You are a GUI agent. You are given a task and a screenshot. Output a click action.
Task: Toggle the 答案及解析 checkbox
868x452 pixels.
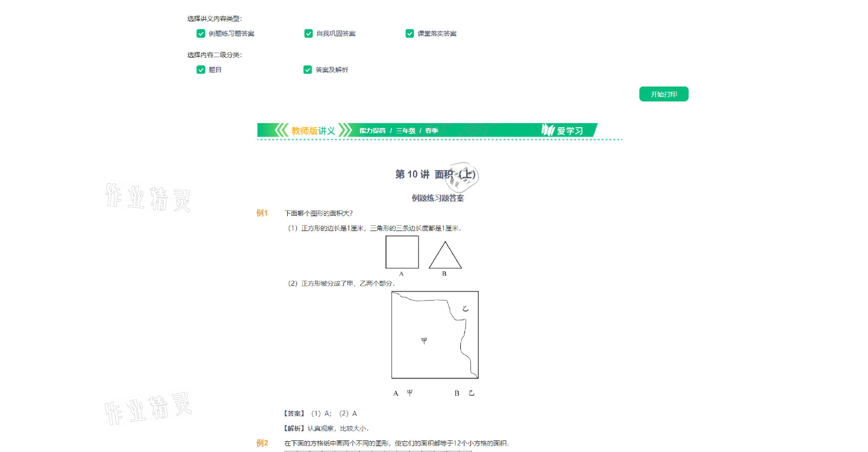click(x=307, y=70)
